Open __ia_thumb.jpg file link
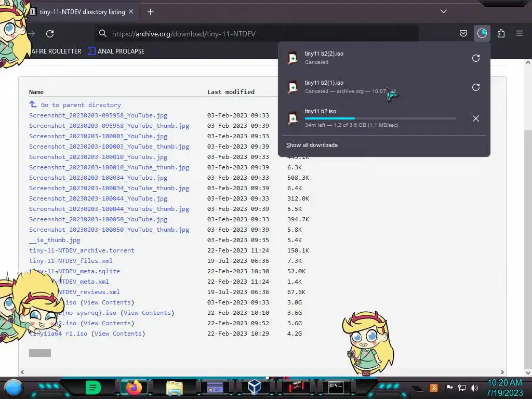532x399 pixels. (55, 240)
